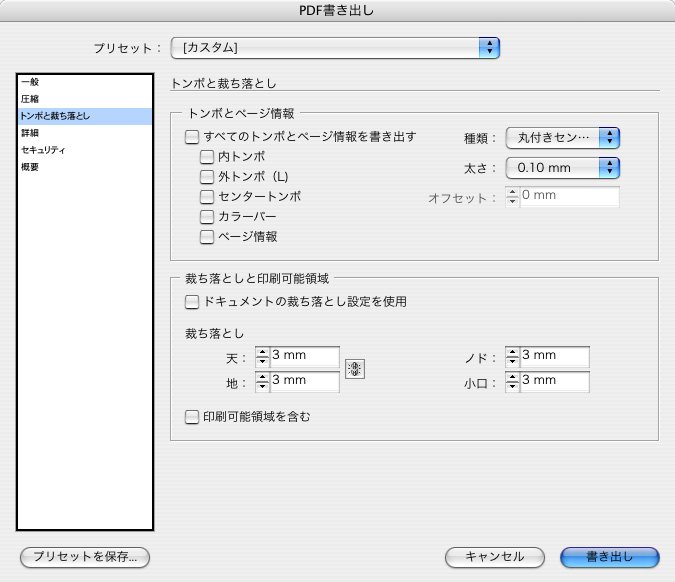Enable the 内トンボ checkbox
This screenshot has width=675, height=582.
coord(207,157)
